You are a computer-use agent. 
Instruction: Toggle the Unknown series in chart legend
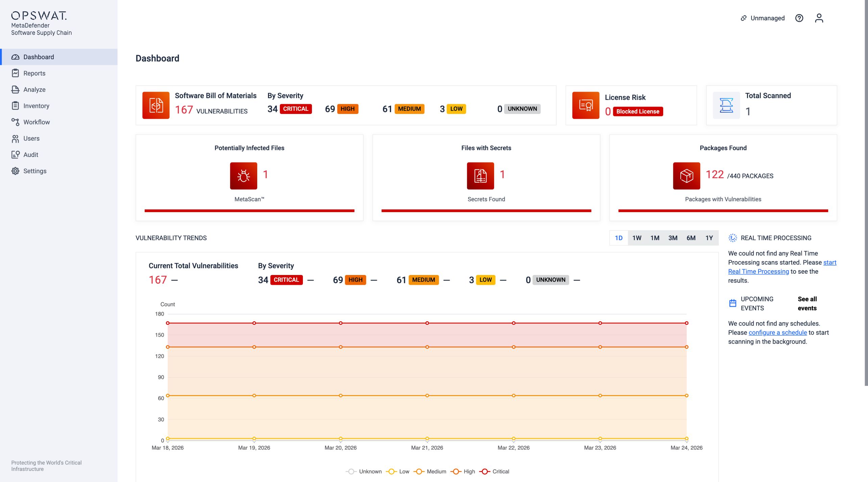pyautogui.click(x=364, y=472)
